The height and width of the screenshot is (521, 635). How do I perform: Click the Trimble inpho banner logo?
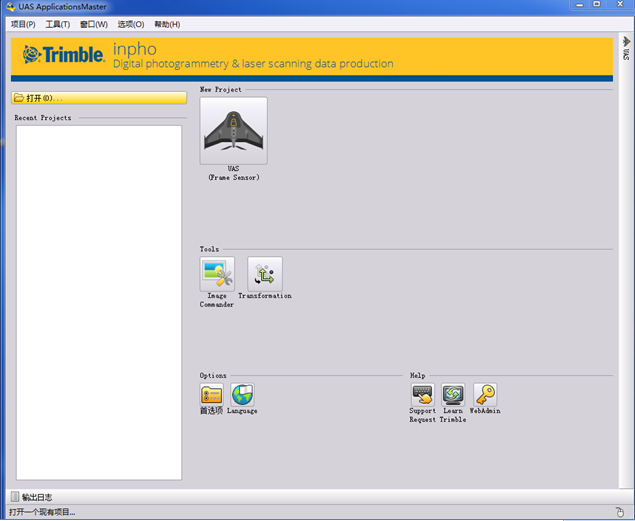64,55
